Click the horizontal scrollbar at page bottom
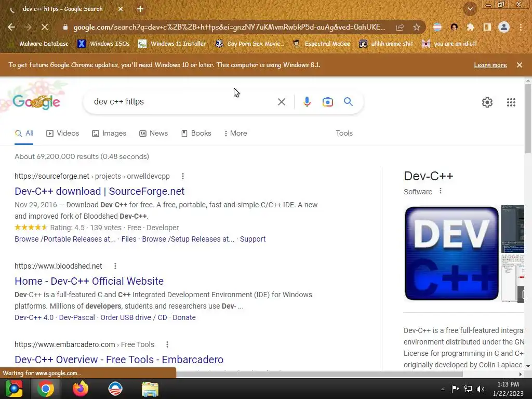Image resolution: width=532 pixels, height=399 pixels. 319,374
